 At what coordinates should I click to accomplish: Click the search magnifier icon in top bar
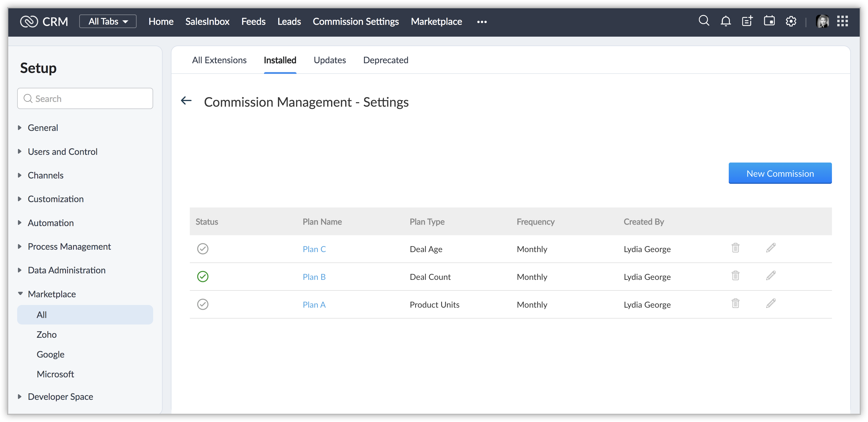pos(704,21)
